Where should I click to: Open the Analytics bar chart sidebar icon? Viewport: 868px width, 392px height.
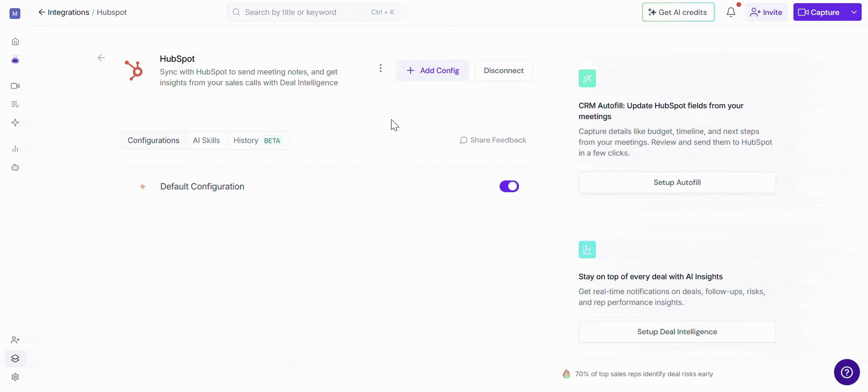pyautogui.click(x=15, y=149)
